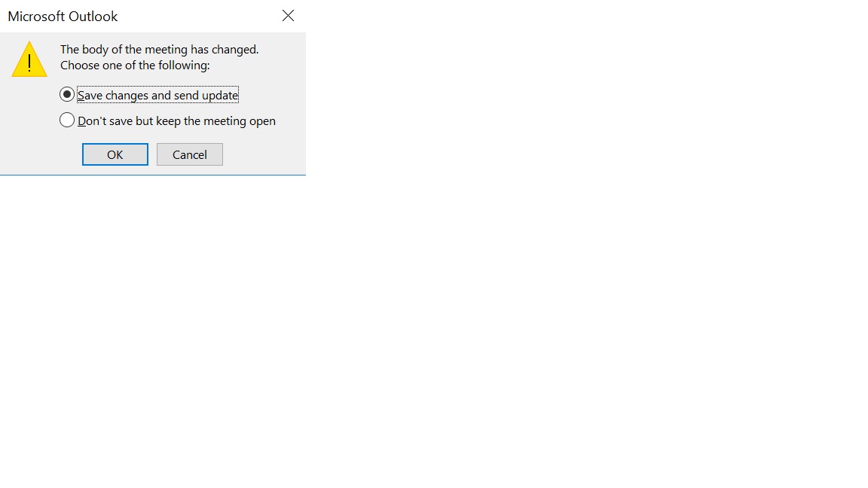Dismiss the dialog using Cancel
Screen dimensions: 868x488
189,154
